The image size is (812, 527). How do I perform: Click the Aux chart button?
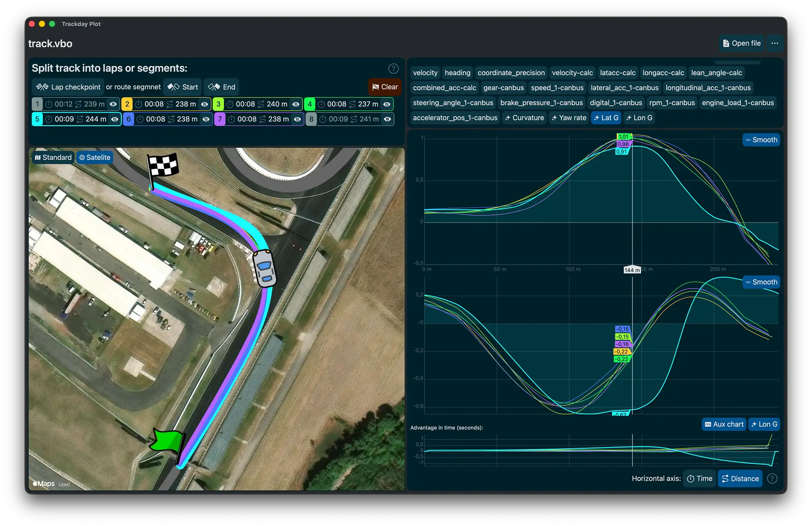click(x=724, y=424)
